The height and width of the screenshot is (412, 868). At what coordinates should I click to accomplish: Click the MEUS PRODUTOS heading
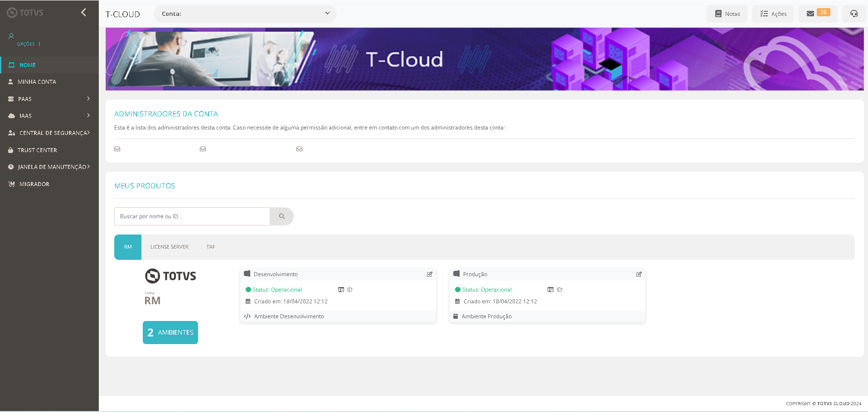[x=145, y=186]
